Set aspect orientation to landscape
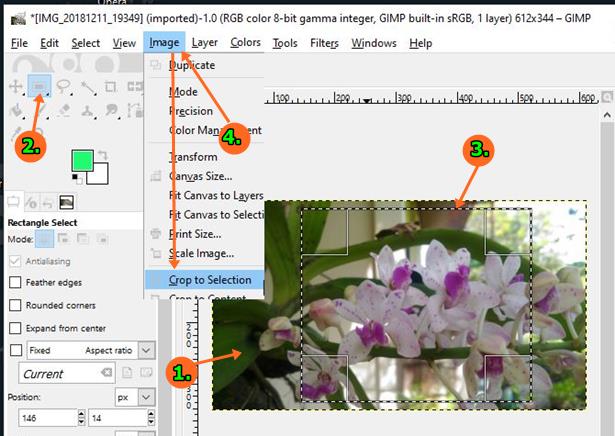This screenshot has width=615, height=436. click(x=146, y=372)
